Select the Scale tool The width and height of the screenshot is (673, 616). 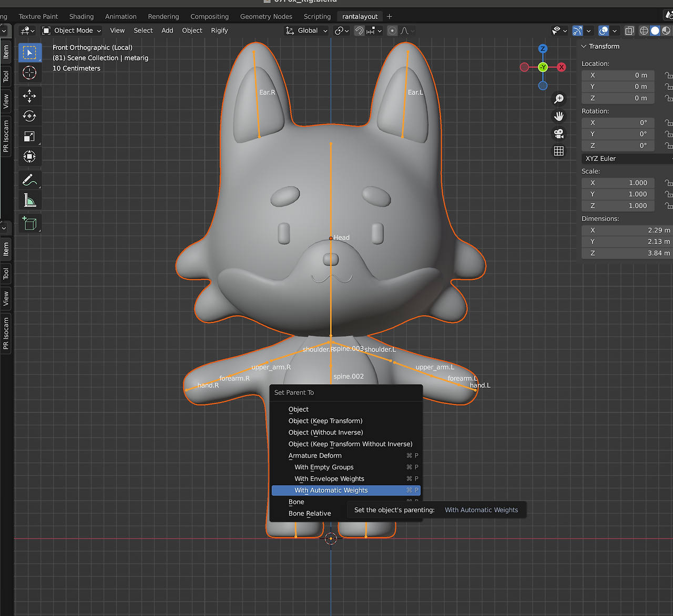[29, 137]
